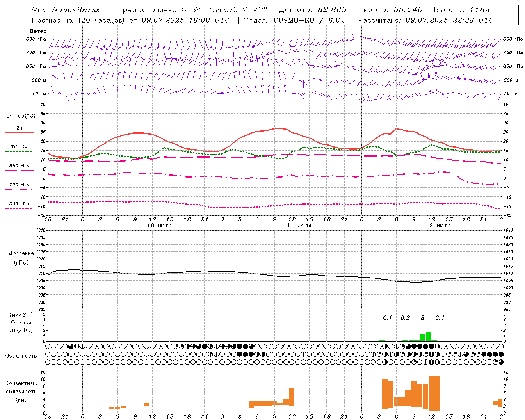This screenshot has height=420, width=525.
Task: Click the 'Тем-ра(°C)' temperature label
Action: [x=19, y=116]
